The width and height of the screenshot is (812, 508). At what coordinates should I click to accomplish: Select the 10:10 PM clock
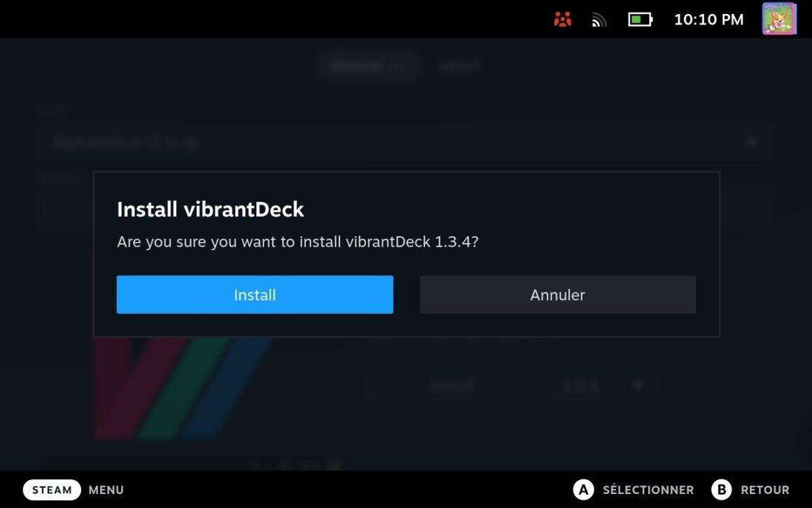tap(708, 20)
